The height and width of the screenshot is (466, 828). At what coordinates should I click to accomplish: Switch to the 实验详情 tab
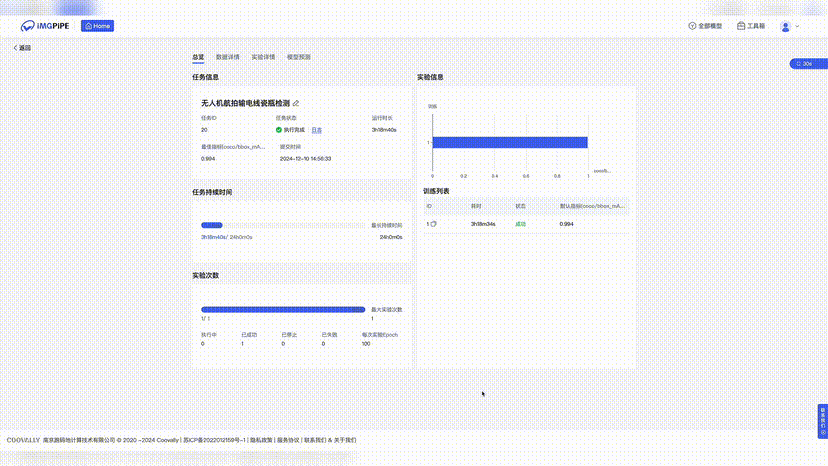pos(263,57)
